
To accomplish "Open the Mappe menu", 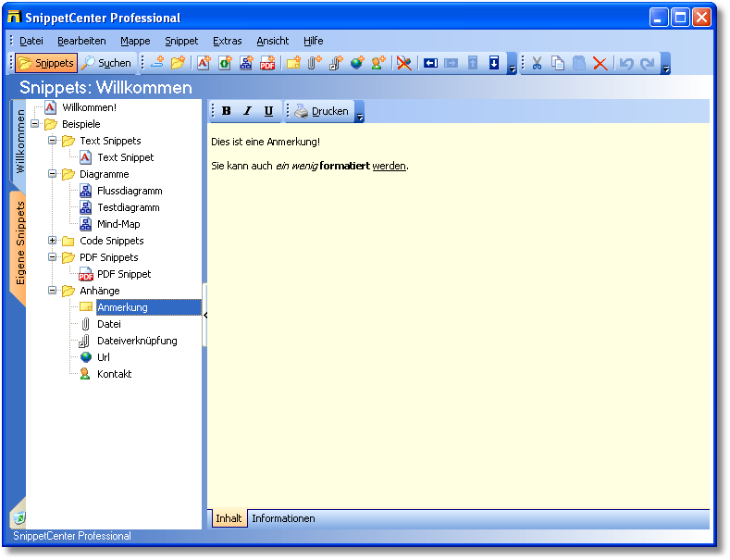I will (135, 41).
